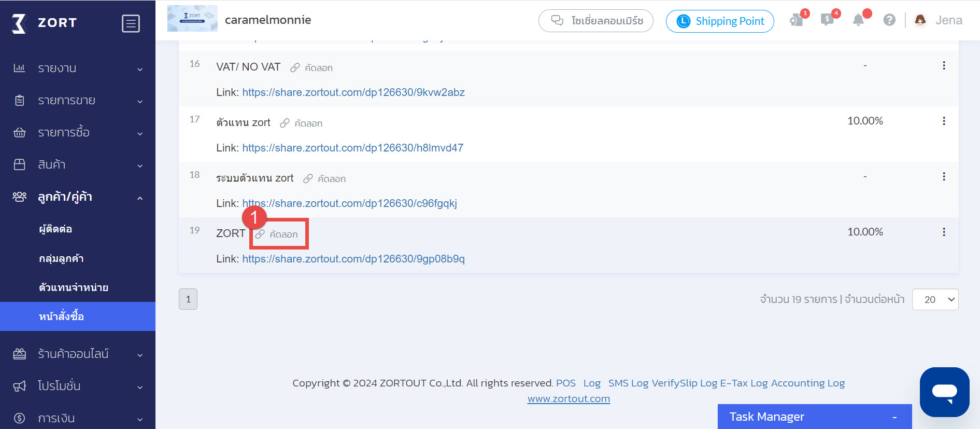This screenshot has width=980, height=429.
Task: Expand the ร้านค้าออนไลน์ menu
Action: pyautogui.click(x=78, y=354)
